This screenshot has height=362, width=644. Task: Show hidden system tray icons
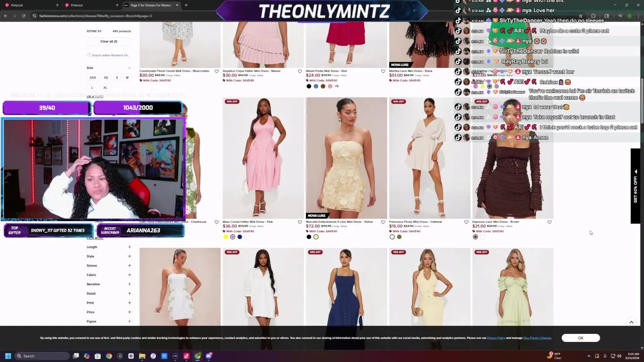pos(588,356)
